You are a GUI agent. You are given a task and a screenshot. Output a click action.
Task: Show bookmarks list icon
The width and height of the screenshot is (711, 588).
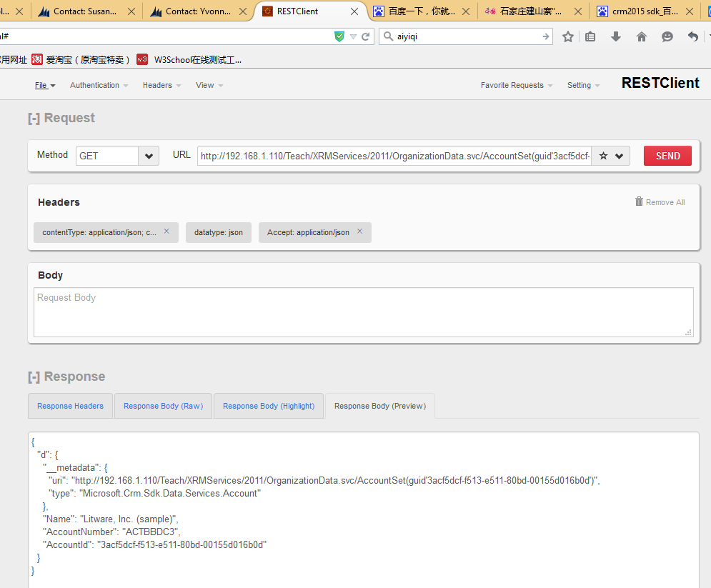[x=590, y=36]
